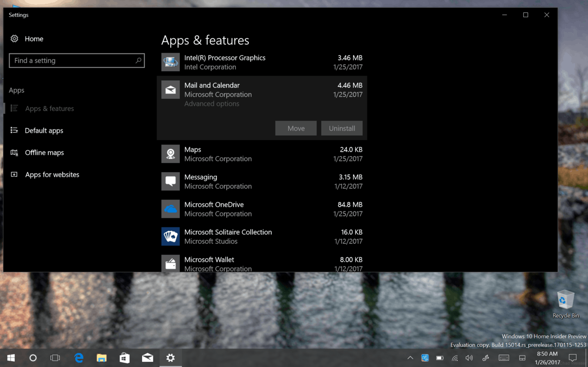588x367 pixels.
Task: Show hidden tray icons with the chevron
Action: [410, 358]
